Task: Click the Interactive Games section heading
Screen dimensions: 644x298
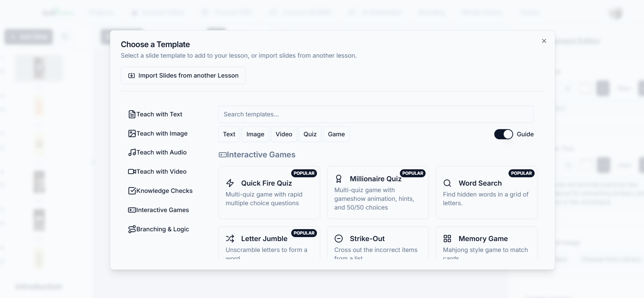Action: 261,155
